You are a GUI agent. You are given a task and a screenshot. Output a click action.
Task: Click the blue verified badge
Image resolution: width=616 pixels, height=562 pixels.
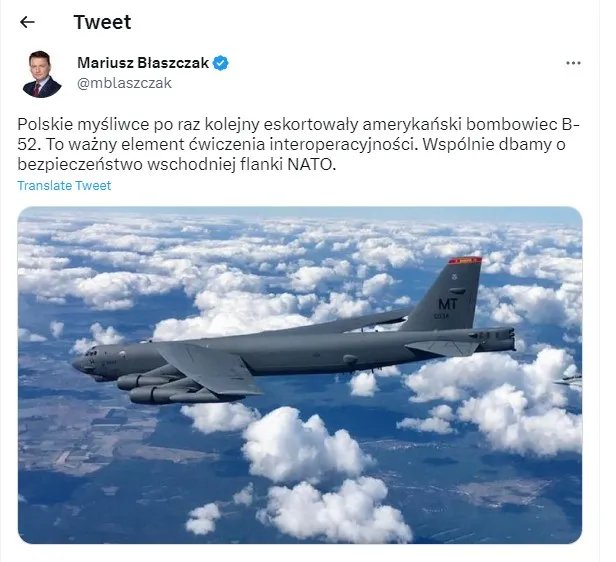coord(221,63)
